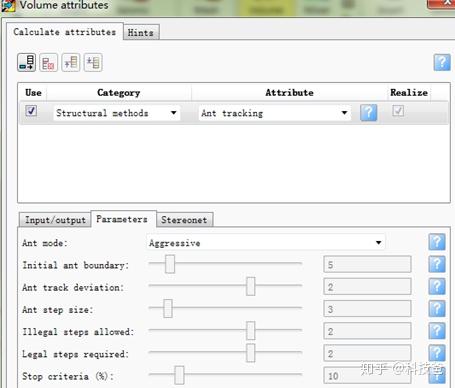Open the Attribute dropdown Ant tracking
This screenshot has height=388, width=455.
[275, 113]
